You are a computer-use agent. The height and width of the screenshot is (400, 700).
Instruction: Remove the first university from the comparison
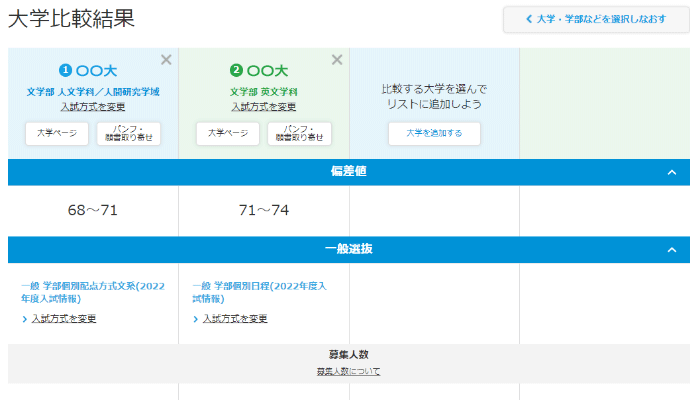166,60
